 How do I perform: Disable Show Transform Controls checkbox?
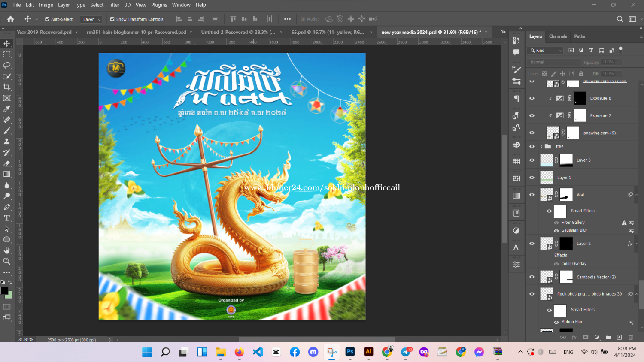(112, 19)
